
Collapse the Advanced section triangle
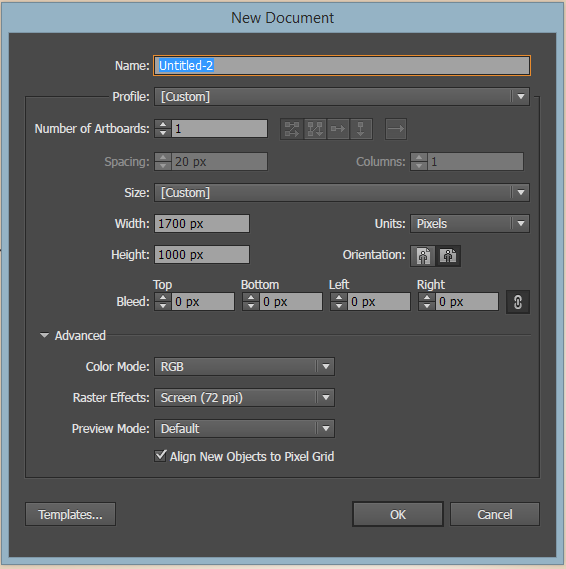tap(44, 335)
